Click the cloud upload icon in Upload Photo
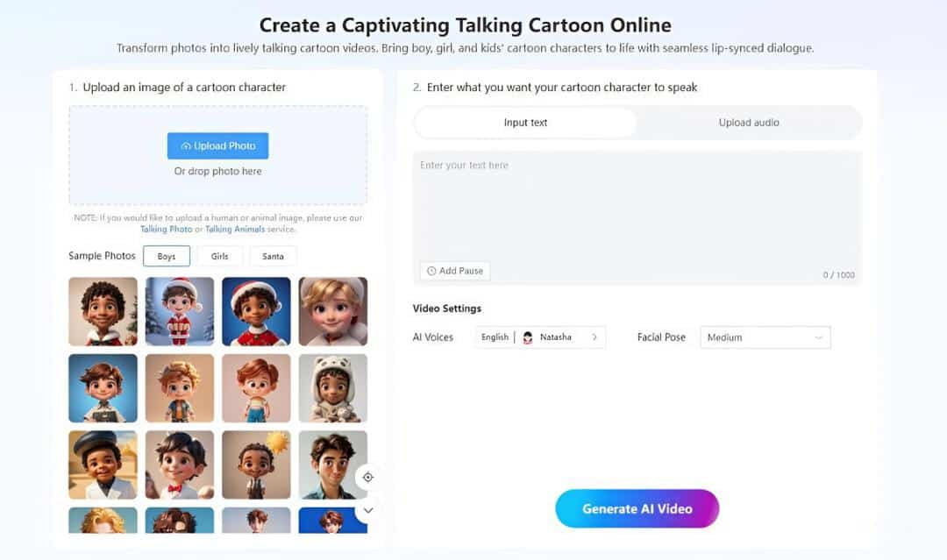The height and width of the screenshot is (560, 947). (x=186, y=145)
